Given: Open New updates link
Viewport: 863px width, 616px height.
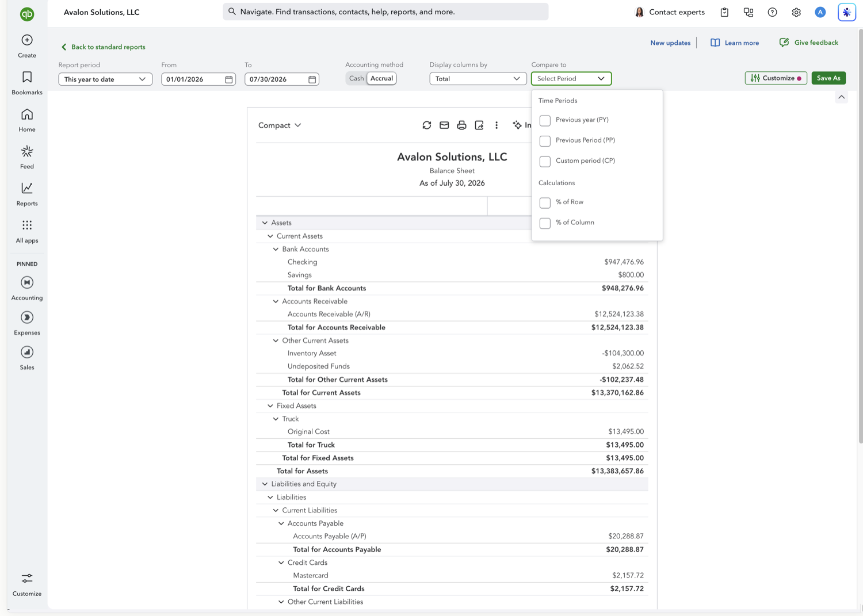Looking at the screenshot, I should click(670, 43).
